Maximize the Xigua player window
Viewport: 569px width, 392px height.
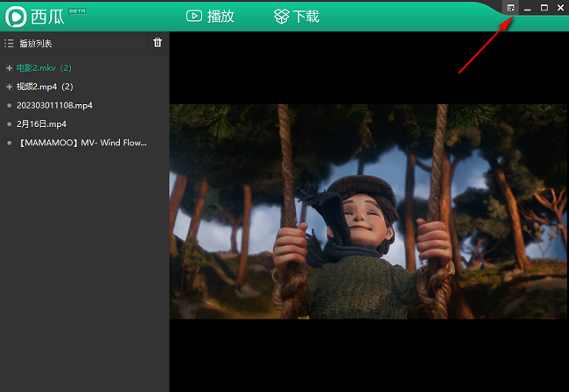click(x=544, y=8)
